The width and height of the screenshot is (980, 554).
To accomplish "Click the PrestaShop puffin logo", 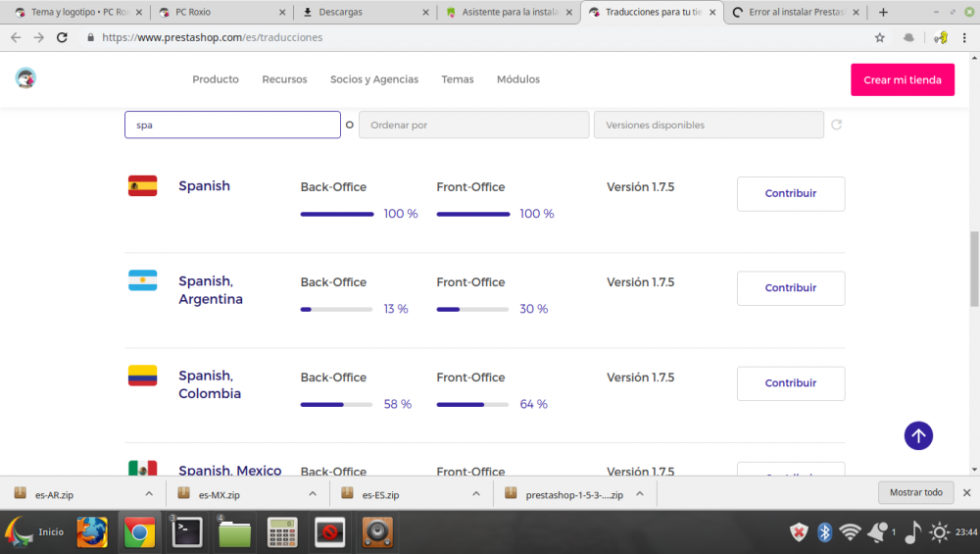I will [25, 78].
